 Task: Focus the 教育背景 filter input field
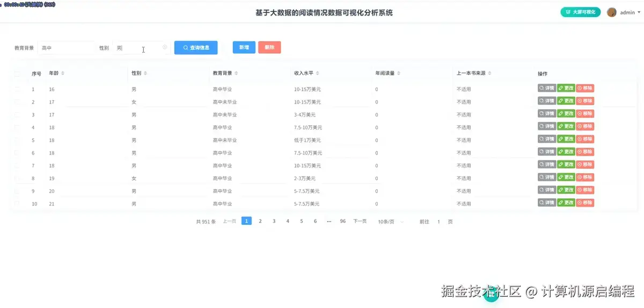pyautogui.click(x=66, y=48)
